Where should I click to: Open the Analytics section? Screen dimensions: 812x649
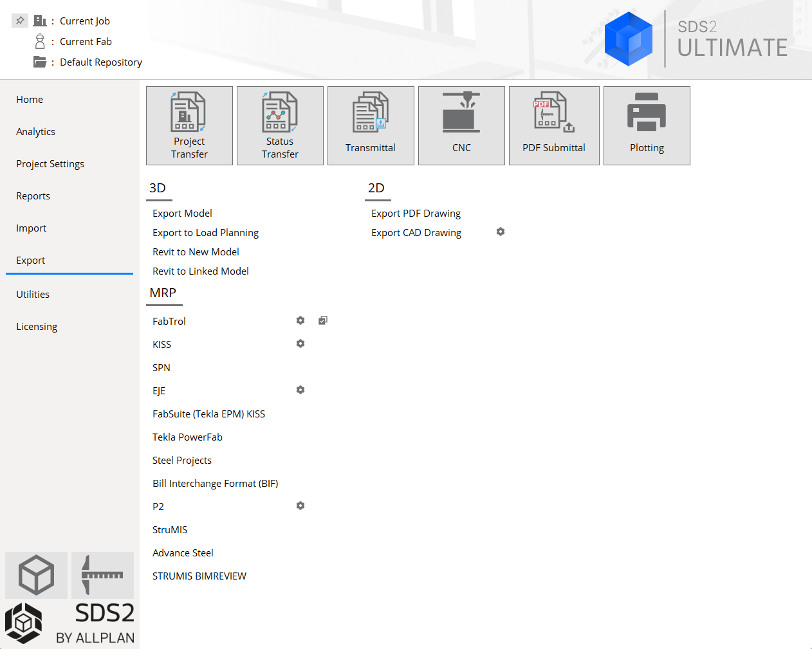[x=36, y=132]
